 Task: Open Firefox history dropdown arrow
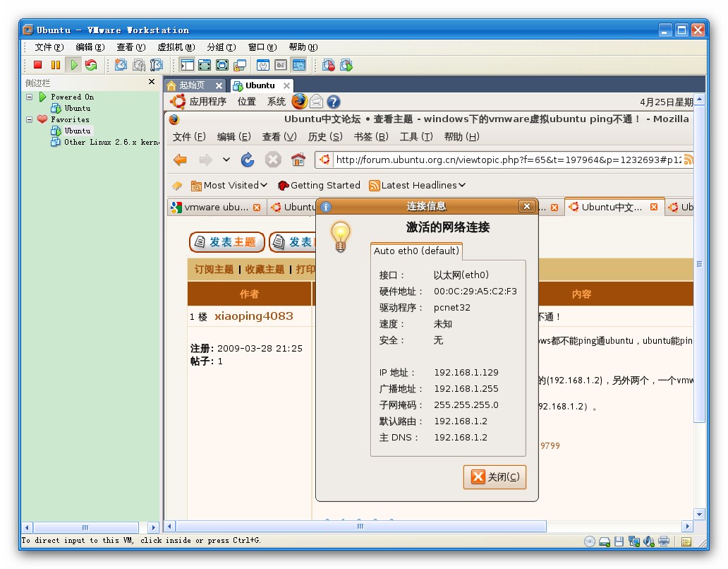pos(226,160)
